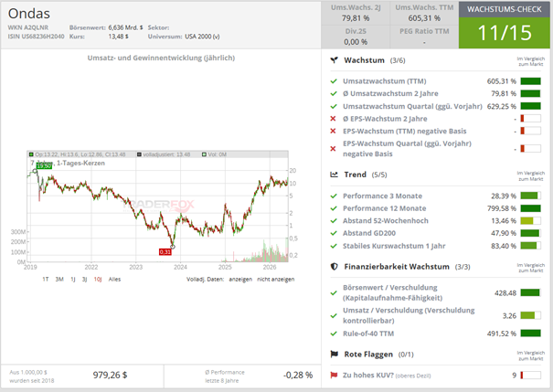Click the USA 2000 (v) universe value

tap(202, 37)
